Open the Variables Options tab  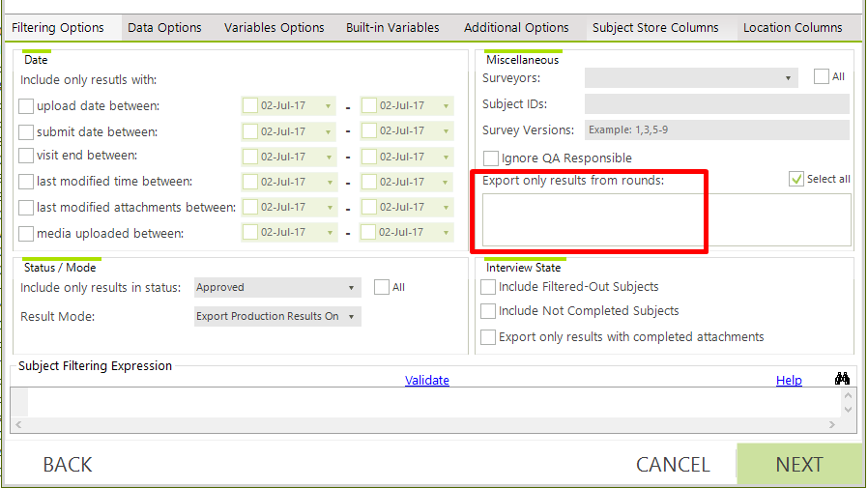(274, 28)
